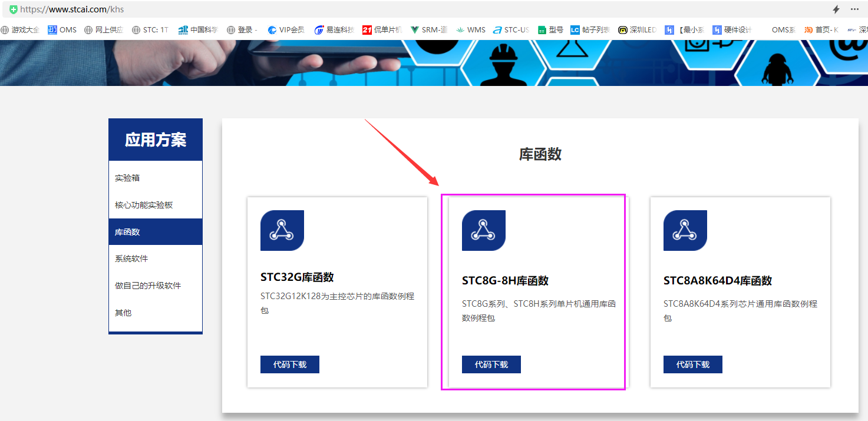868x421 pixels.
Task: Open the 易连科技 bookmark
Action: [334, 30]
